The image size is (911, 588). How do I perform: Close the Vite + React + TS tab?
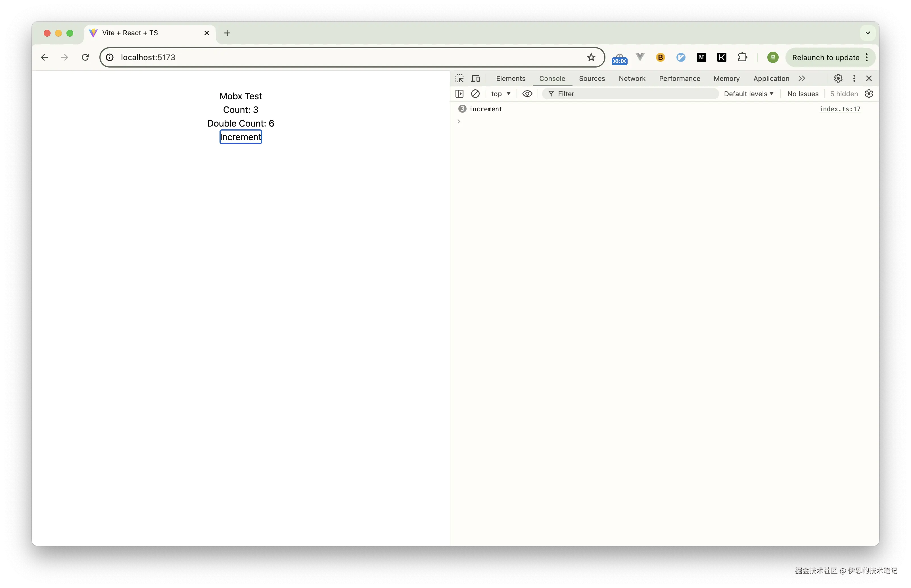click(x=206, y=33)
